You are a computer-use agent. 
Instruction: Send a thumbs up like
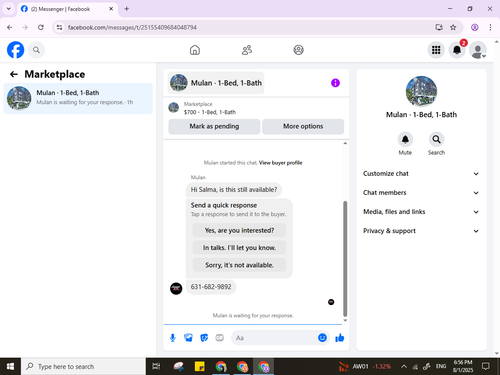(340, 338)
